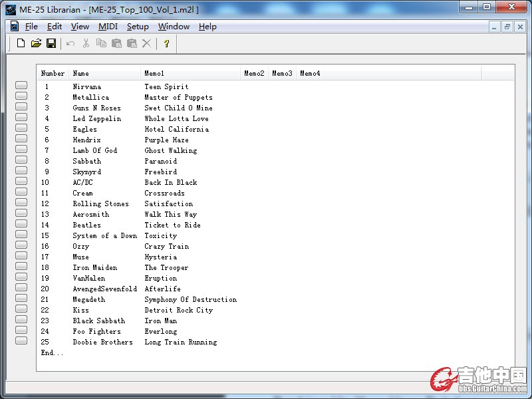This screenshot has width=532, height=399.
Task: Click the side button for AC/DC row
Action: pyautogui.click(x=21, y=181)
